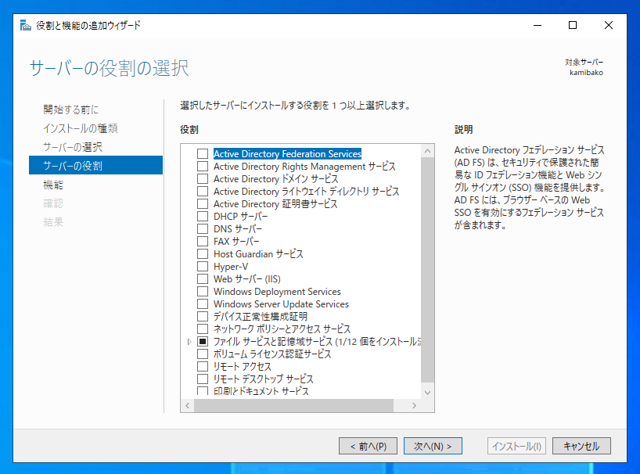This screenshot has width=640, height=474.
Task: Select DHCP サーバー label text
Action: click(x=241, y=216)
